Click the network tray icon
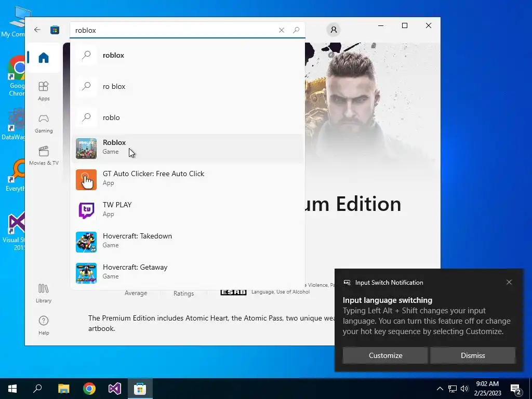This screenshot has width=532, height=399. tap(453, 389)
